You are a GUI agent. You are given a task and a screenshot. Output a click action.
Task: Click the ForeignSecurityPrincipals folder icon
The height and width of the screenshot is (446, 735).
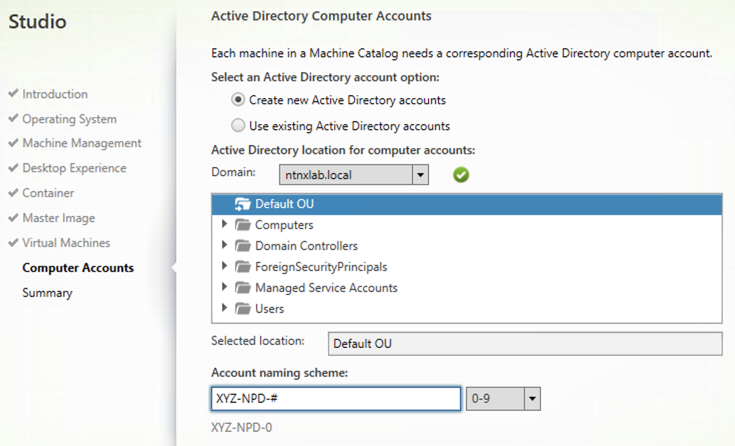(243, 267)
